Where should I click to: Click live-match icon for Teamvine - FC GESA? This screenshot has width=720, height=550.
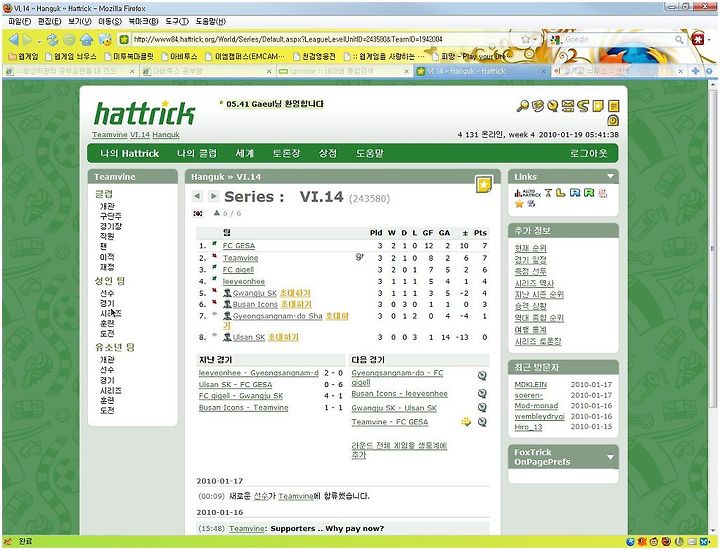coord(482,422)
